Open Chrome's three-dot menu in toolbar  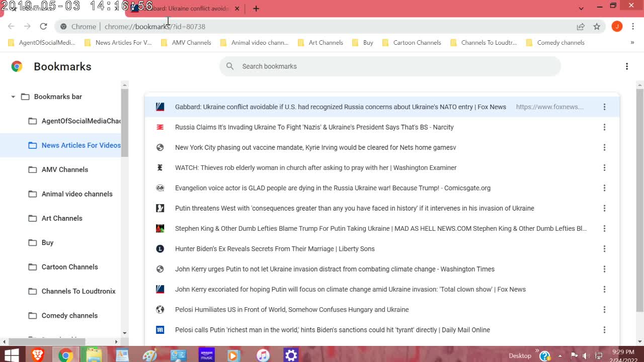633,27
